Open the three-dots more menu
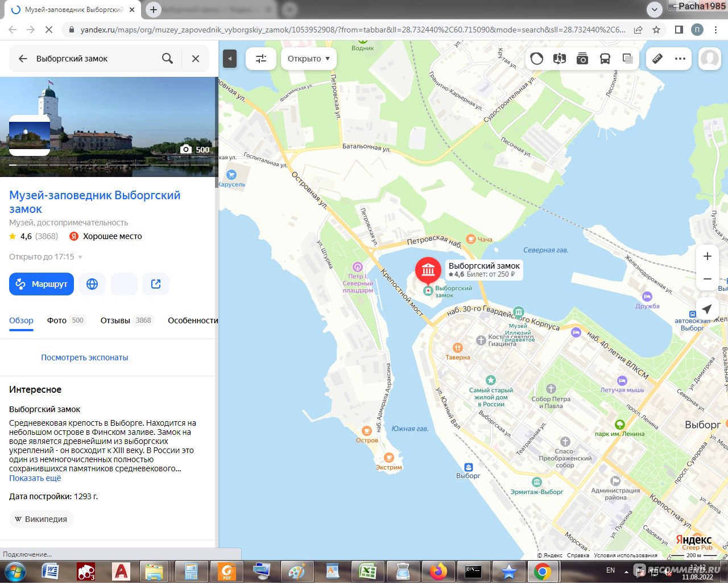This screenshot has height=584, width=728. 680,59
